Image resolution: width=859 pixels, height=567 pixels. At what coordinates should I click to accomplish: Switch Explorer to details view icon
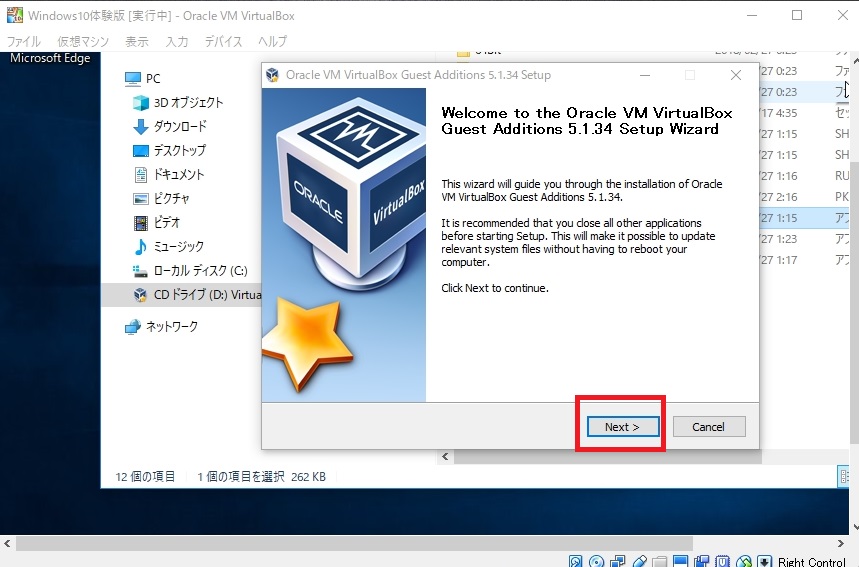pos(843,476)
